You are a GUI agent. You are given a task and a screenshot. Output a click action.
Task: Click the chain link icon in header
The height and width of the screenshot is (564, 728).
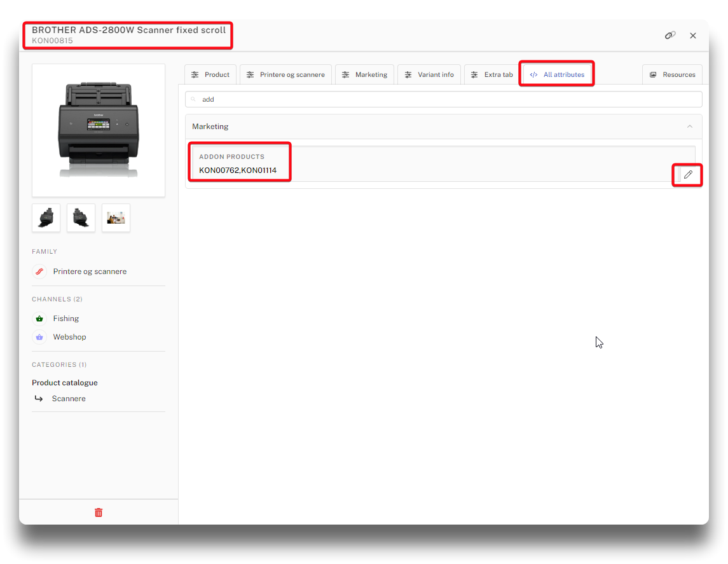[x=670, y=36]
